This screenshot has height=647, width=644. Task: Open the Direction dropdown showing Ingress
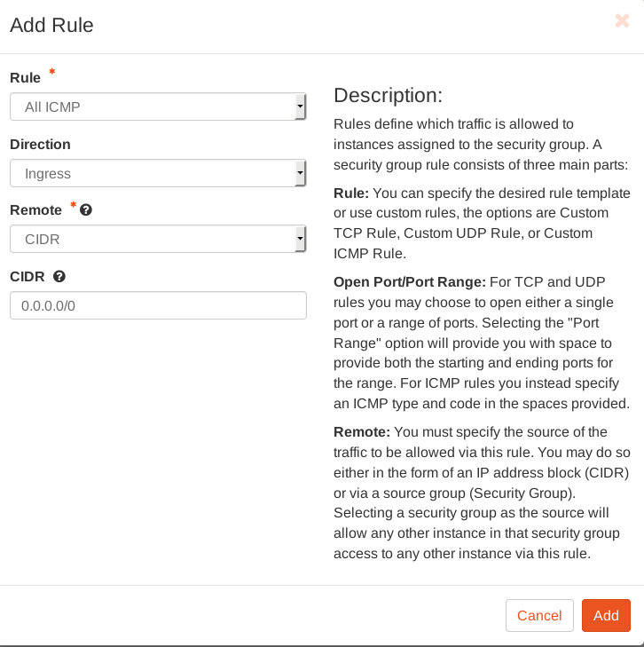[153, 174]
